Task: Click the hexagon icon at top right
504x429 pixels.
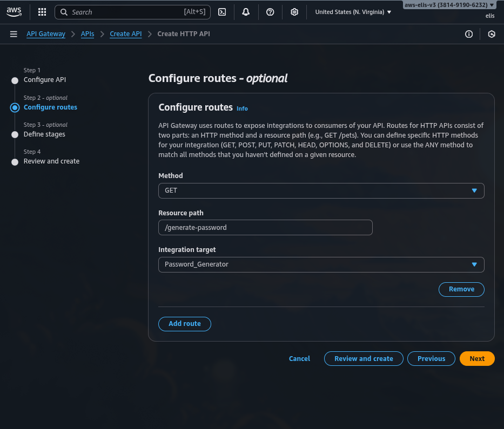Action: [492, 34]
